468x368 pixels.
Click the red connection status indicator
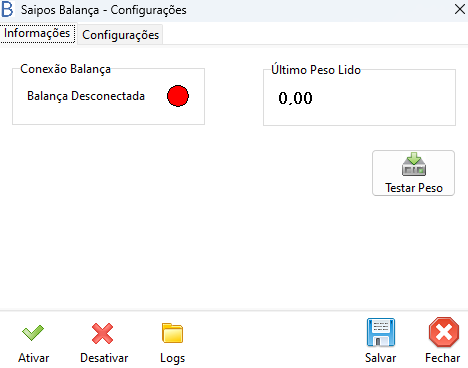click(x=178, y=96)
